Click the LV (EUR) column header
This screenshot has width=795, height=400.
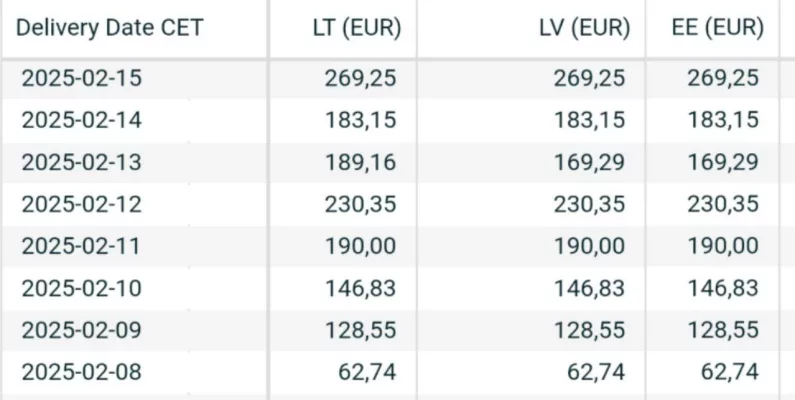[x=582, y=28]
